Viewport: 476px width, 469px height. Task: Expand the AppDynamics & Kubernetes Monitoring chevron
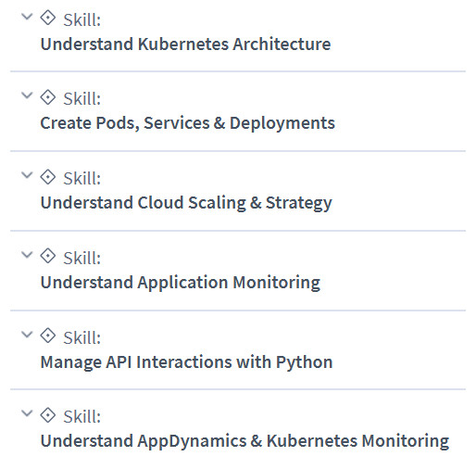click(x=27, y=413)
